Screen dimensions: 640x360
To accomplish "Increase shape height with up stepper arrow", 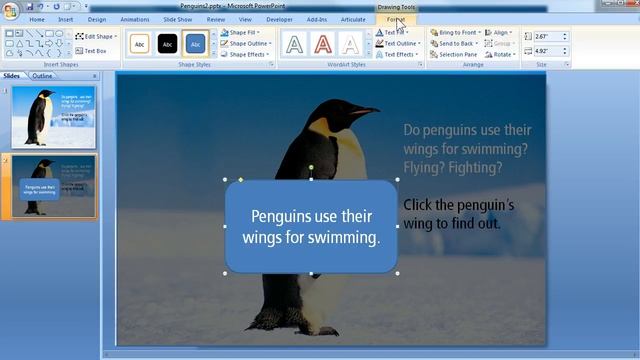I will click(x=565, y=34).
